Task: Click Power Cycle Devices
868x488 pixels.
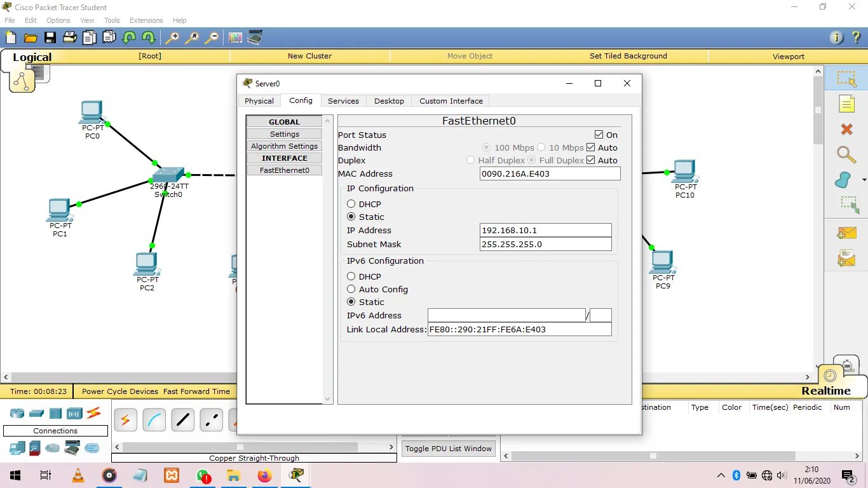Action: [x=120, y=391]
